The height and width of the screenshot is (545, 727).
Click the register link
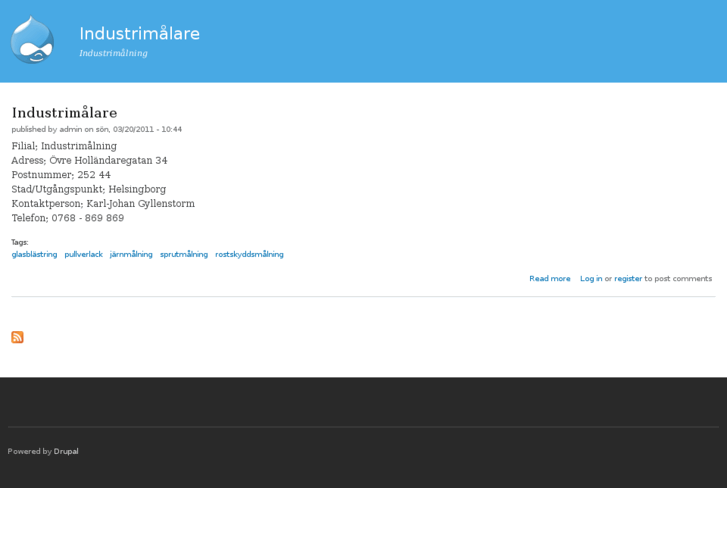628,278
